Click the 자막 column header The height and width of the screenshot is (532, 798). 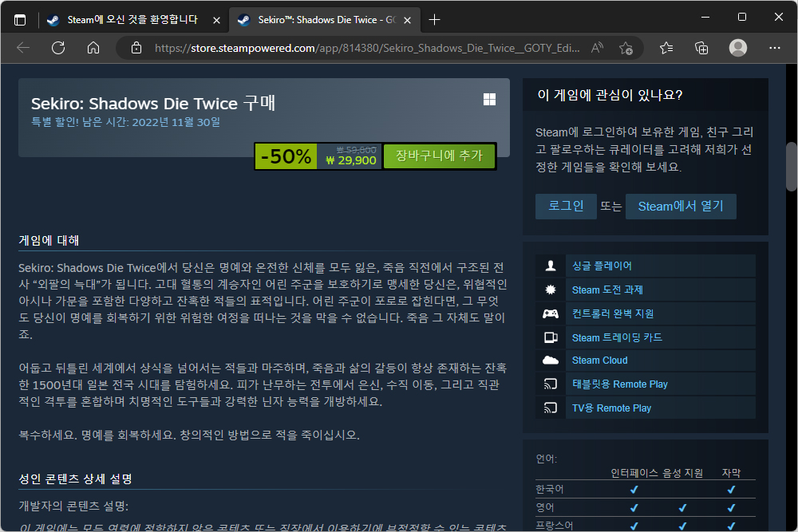(x=731, y=473)
